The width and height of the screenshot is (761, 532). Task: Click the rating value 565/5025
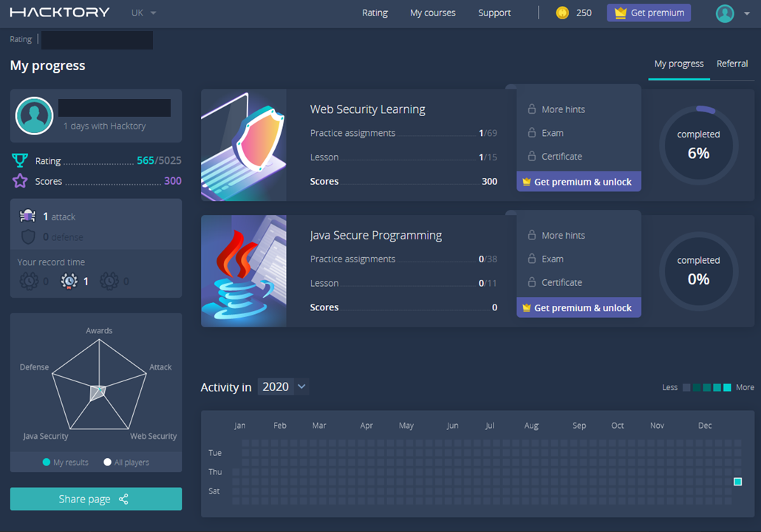coord(159,160)
